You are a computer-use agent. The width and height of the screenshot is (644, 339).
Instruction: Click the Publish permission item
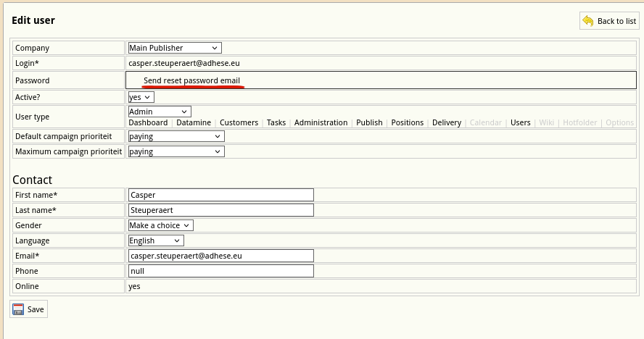[369, 122]
